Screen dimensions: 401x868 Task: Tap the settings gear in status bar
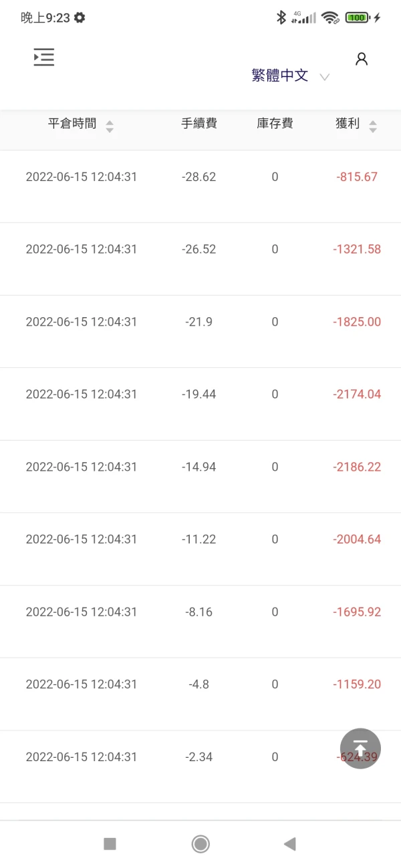(x=80, y=18)
